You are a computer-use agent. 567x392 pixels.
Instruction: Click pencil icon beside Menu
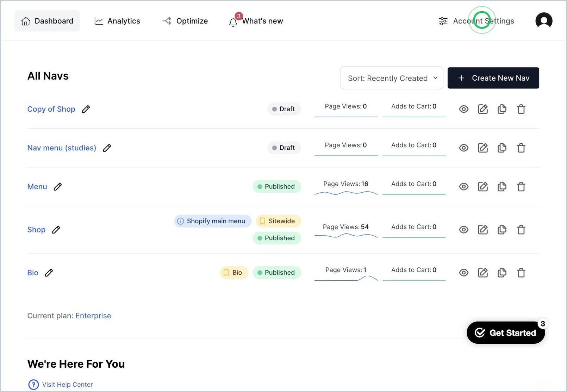(x=58, y=187)
